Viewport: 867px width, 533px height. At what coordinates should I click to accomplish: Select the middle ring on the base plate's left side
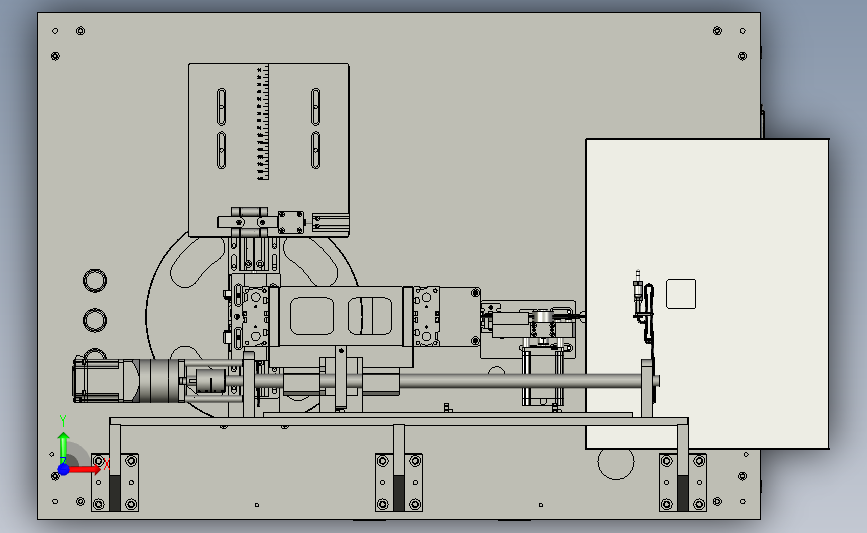[x=95, y=320]
